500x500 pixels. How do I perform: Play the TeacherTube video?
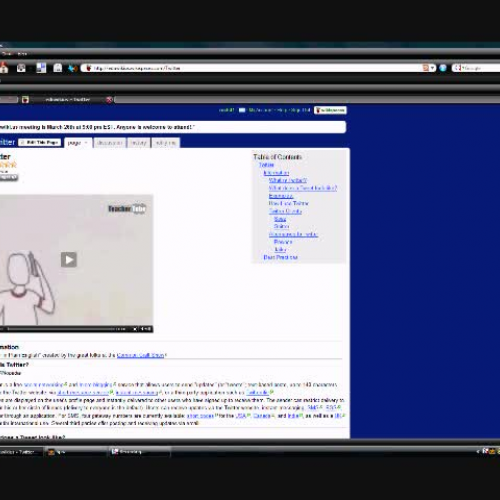(69, 259)
